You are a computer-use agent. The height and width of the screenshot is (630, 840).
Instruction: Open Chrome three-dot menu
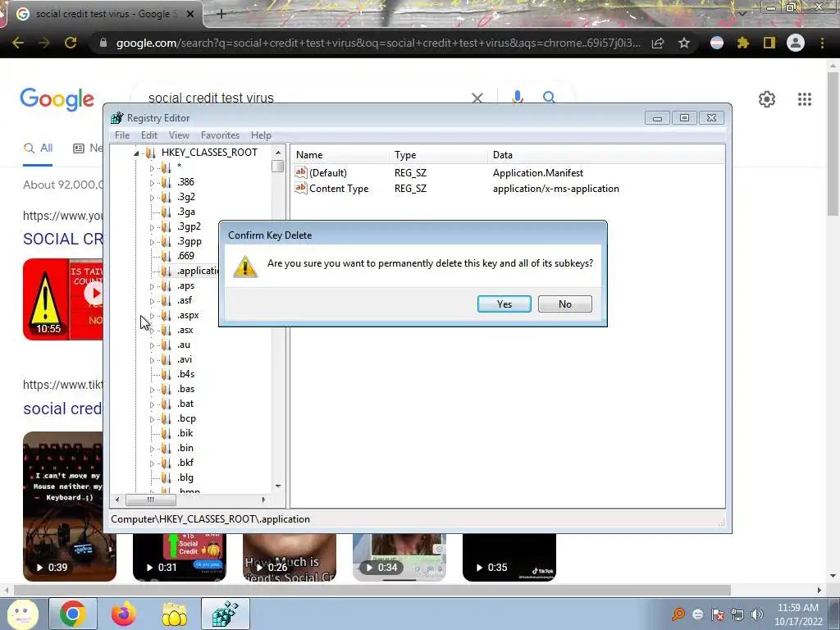click(x=822, y=43)
